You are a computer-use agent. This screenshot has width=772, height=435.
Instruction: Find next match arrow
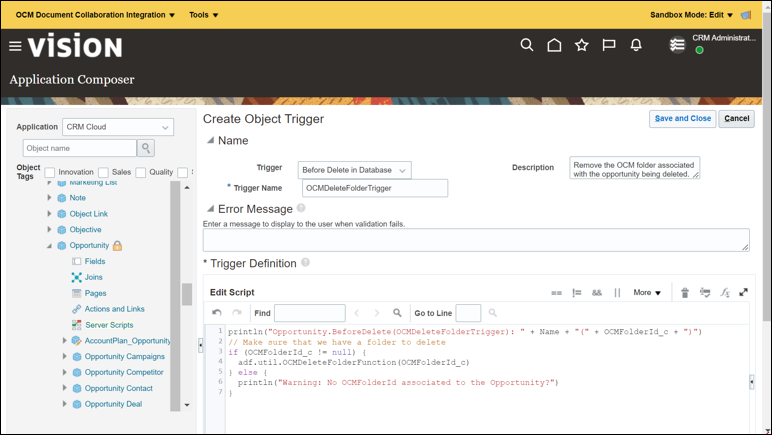coord(377,312)
